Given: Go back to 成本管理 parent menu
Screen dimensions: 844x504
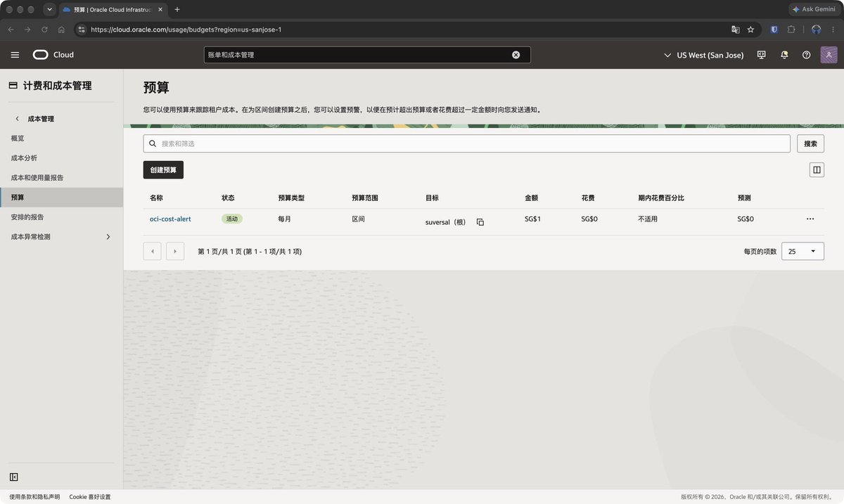Looking at the screenshot, I should pyautogui.click(x=34, y=119).
